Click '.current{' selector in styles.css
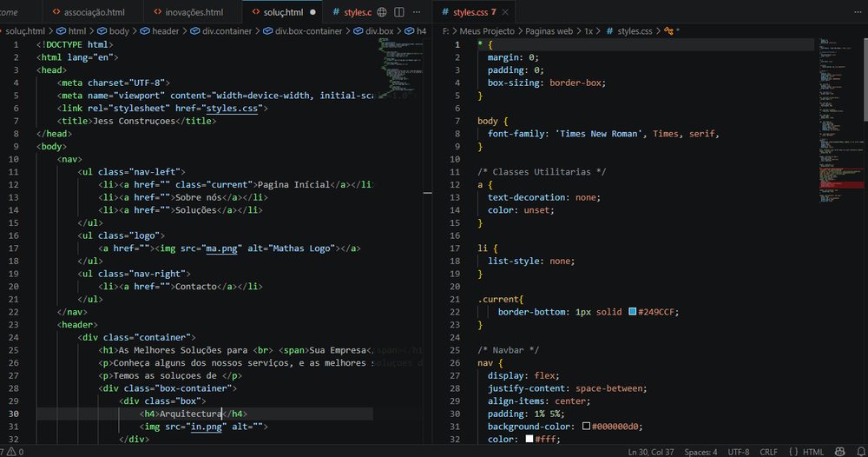The height and width of the screenshot is (457, 868). 501,299
